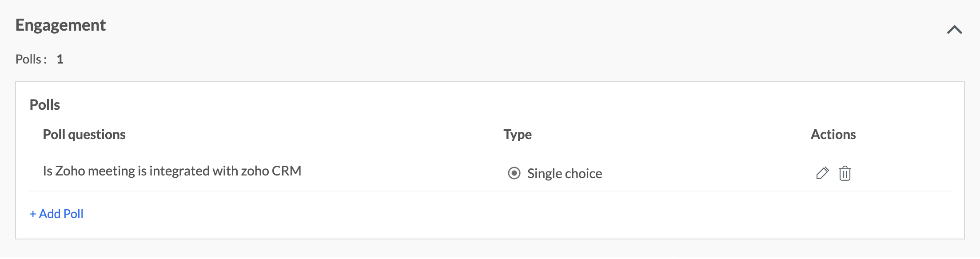Click the Polls panel title
The width and height of the screenshot is (980, 259).
44,105
